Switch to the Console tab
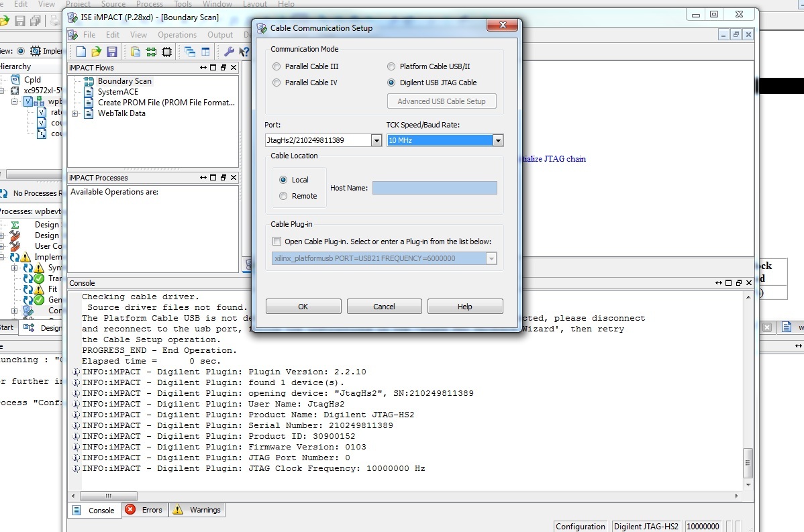Screen dimensions: 804x532 pos(95,510)
